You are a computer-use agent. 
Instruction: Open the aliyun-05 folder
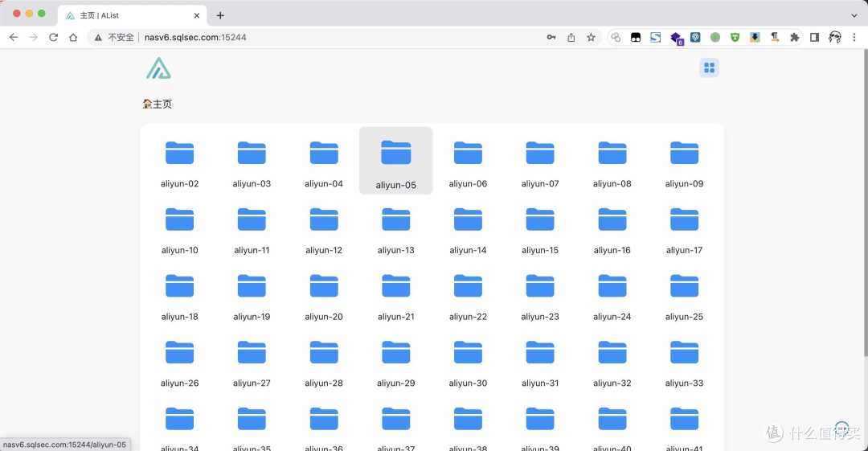click(395, 160)
